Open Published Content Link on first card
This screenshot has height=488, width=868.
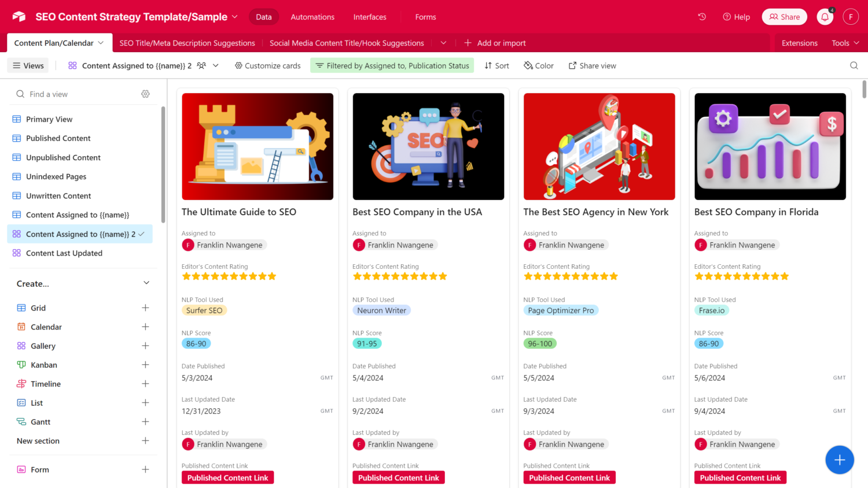[227, 478]
